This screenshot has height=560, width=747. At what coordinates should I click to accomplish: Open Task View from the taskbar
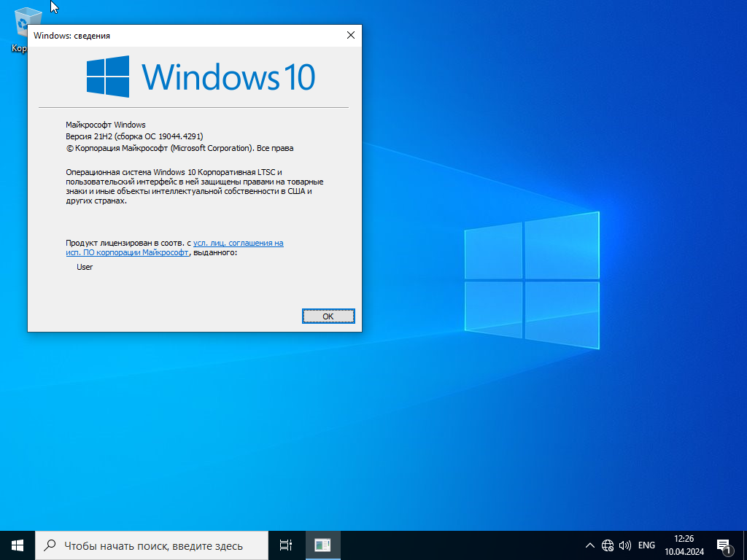tap(286, 545)
